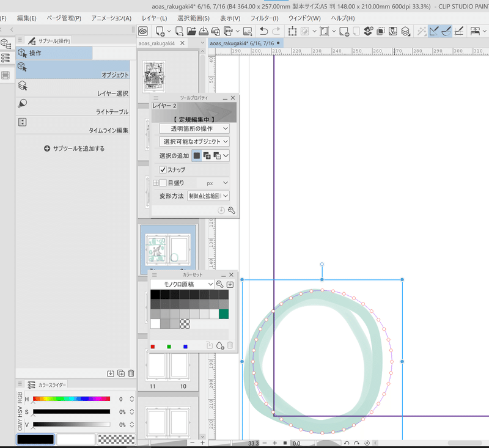
Task: Open the フィルター(I) menu
Action: (265, 18)
